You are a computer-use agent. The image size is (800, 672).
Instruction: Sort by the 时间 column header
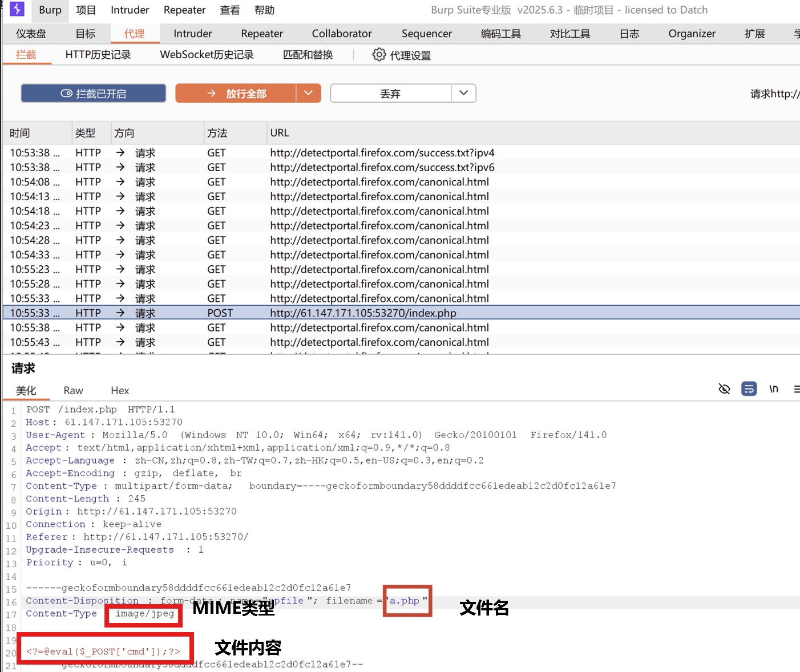coord(38,133)
